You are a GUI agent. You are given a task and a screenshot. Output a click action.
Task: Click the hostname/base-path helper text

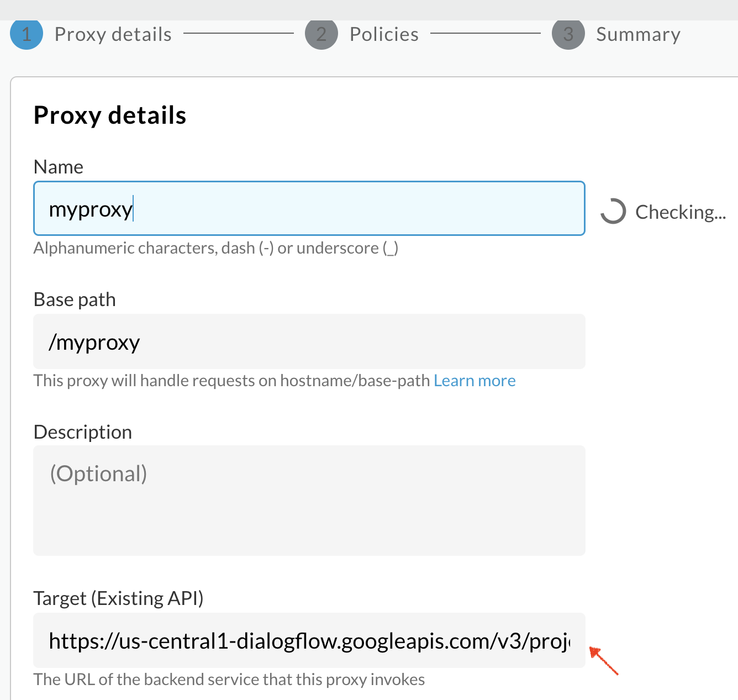[x=232, y=381]
